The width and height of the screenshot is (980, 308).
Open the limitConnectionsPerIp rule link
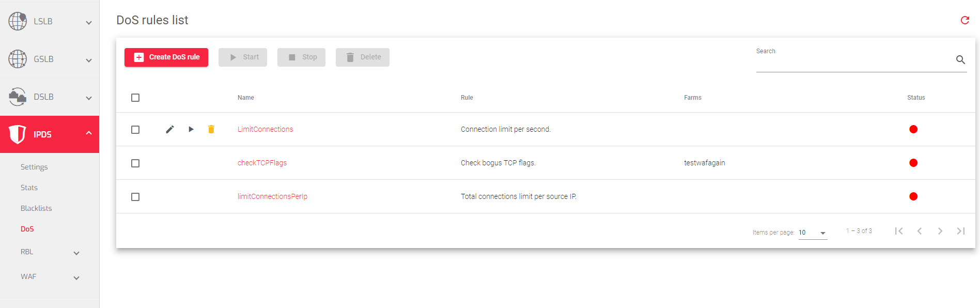coord(272,196)
